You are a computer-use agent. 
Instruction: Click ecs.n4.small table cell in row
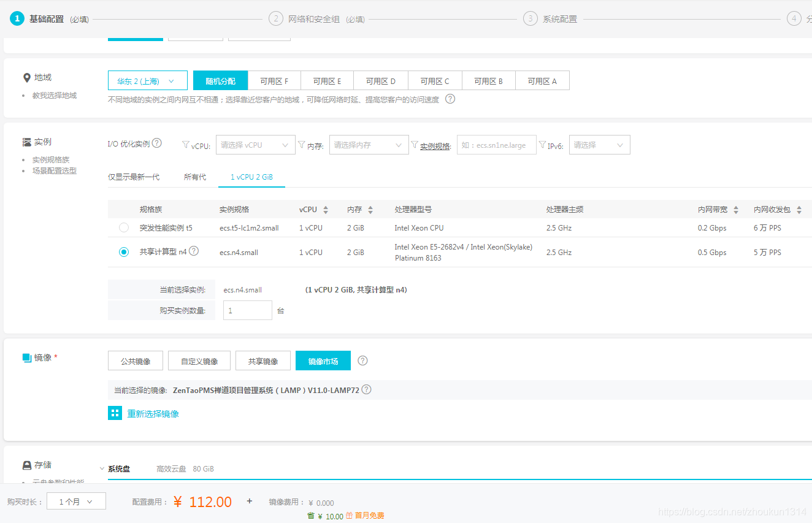tap(239, 253)
